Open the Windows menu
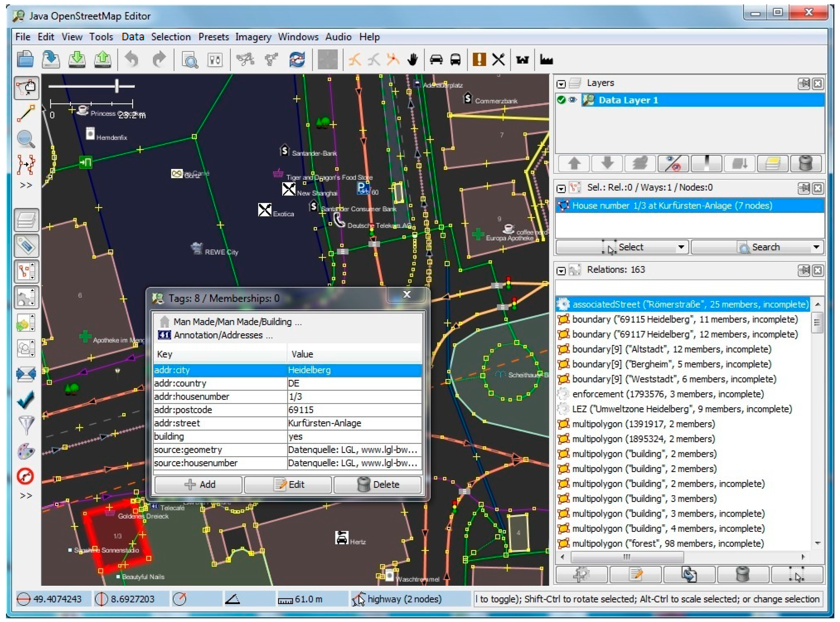 click(298, 37)
